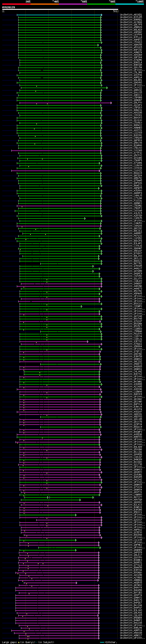Click the UniRef100_C0S368 label

point(131,151)
